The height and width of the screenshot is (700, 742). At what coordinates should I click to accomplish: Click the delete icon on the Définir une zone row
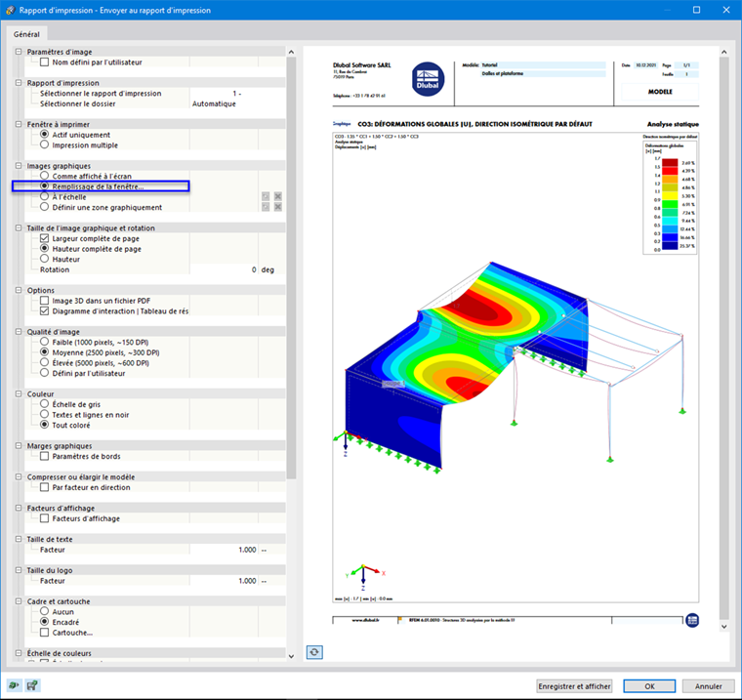[278, 207]
